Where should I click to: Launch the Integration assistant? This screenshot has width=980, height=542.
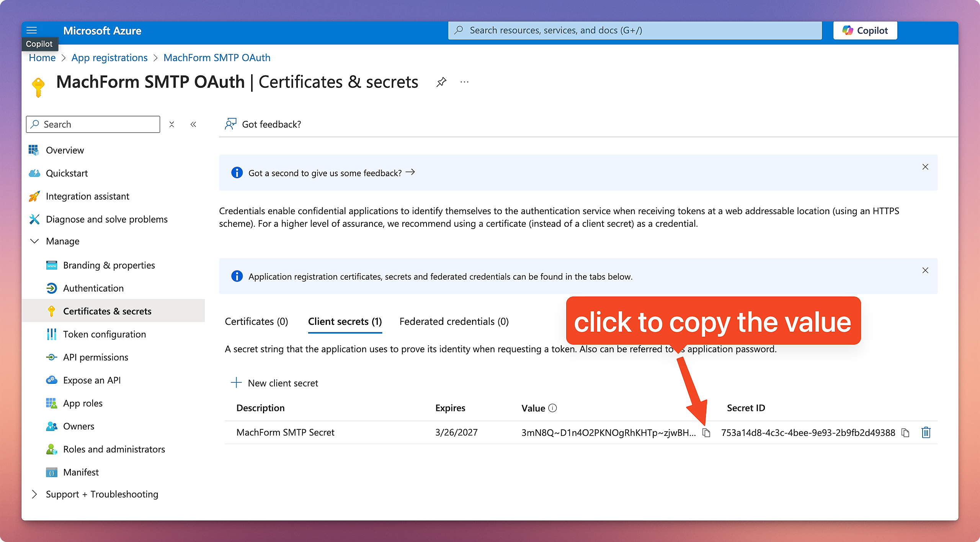coord(87,196)
